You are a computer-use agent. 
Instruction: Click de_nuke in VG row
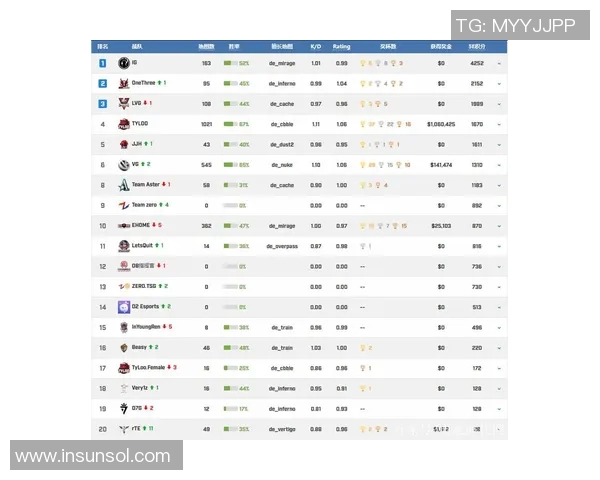coord(282,165)
